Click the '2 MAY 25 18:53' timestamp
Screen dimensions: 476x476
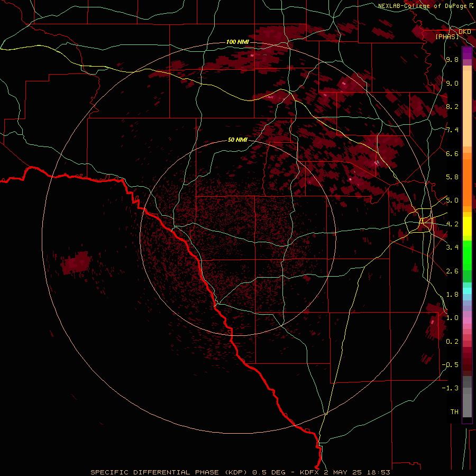(357, 472)
